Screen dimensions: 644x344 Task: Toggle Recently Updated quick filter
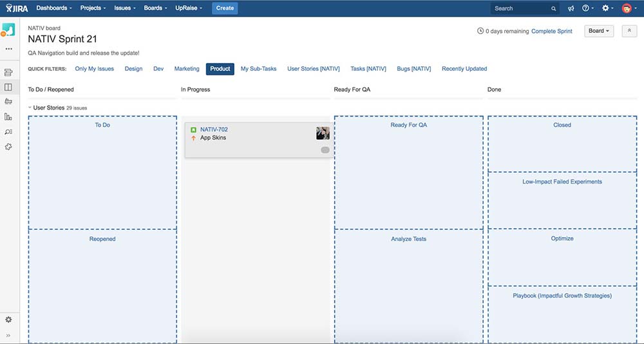point(464,69)
